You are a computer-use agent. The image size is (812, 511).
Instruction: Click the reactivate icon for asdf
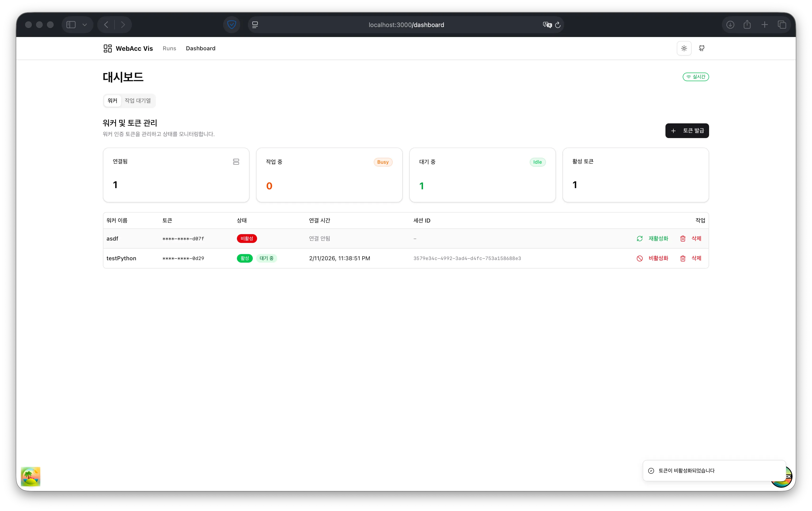(639, 238)
